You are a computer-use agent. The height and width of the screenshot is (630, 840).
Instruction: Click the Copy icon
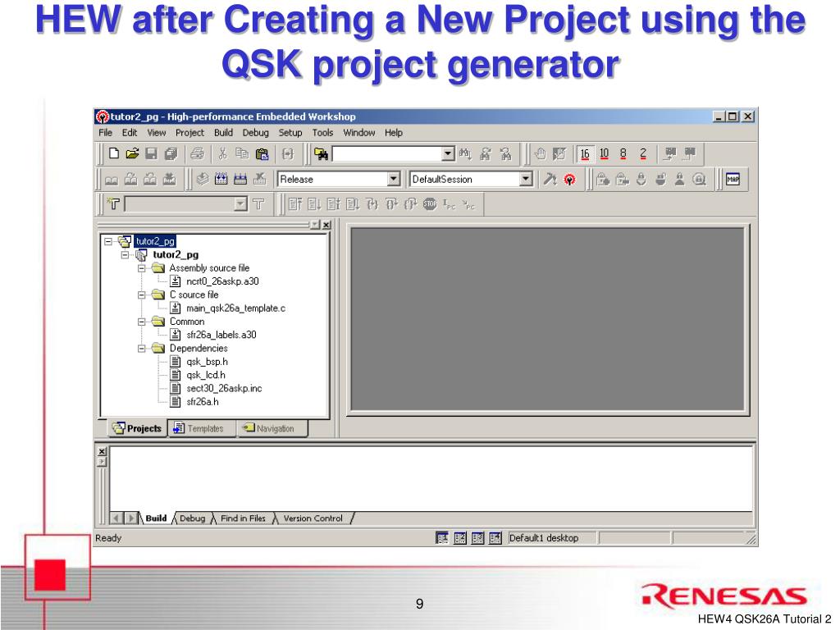coord(242,153)
